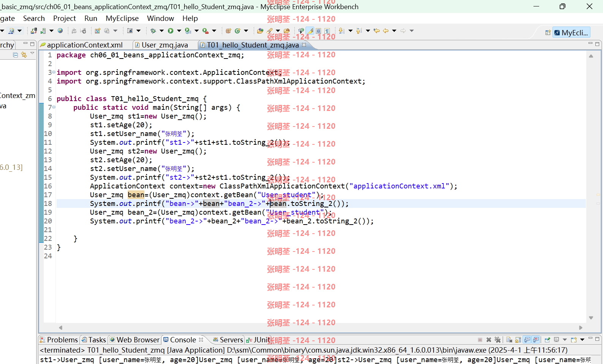603x364 pixels.
Task: Click the Back navigation yellow arrow
Action: pos(386,31)
